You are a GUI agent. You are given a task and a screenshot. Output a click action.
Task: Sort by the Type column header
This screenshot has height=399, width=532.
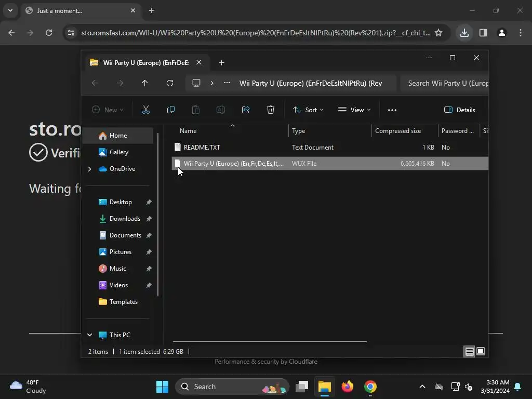coord(299,130)
